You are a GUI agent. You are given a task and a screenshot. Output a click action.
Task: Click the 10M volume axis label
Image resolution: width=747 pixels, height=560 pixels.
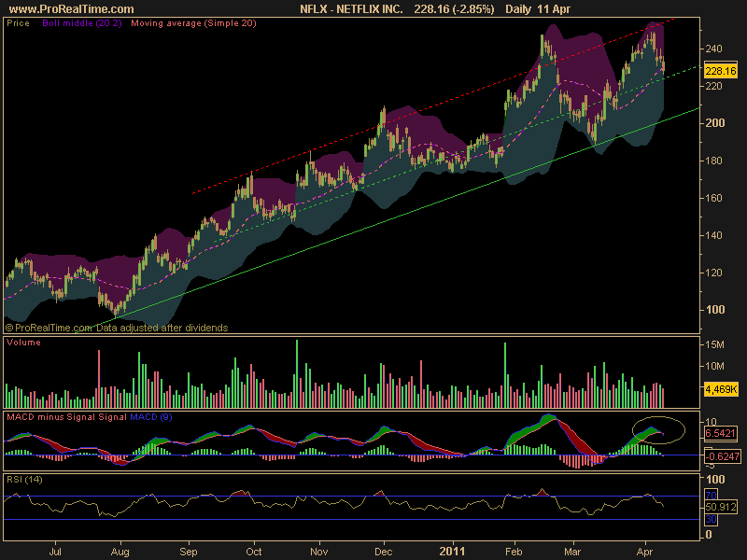tap(714, 366)
